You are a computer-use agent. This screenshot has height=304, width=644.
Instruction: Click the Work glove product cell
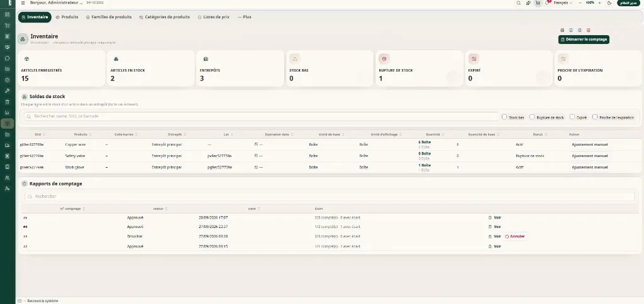coord(75,167)
